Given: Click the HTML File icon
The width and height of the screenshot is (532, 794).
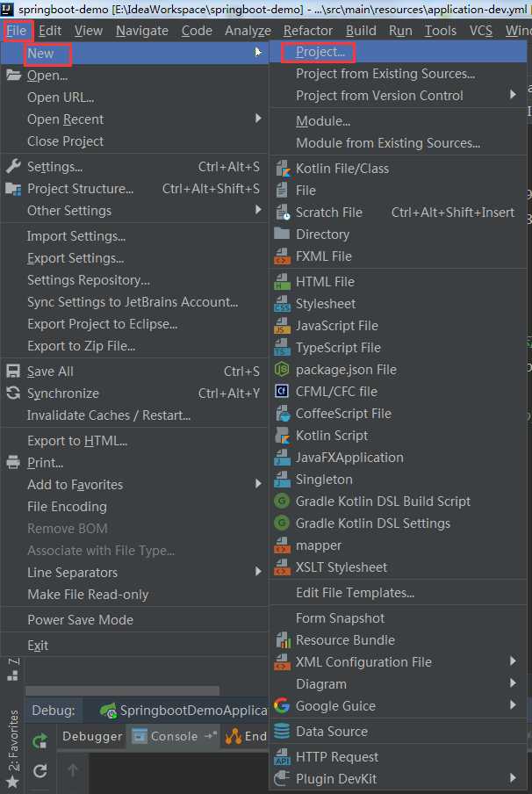Looking at the screenshot, I should tap(282, 282).
